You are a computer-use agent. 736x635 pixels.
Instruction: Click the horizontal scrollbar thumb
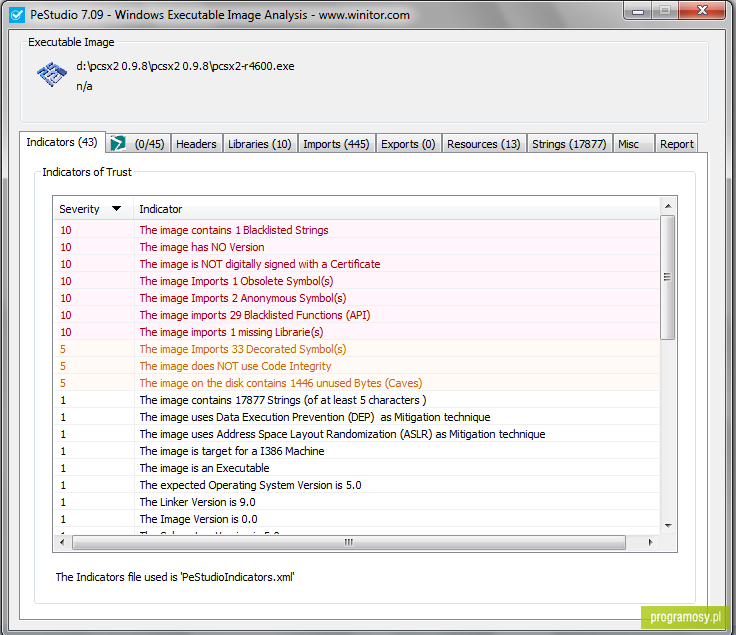coord(349,543)
